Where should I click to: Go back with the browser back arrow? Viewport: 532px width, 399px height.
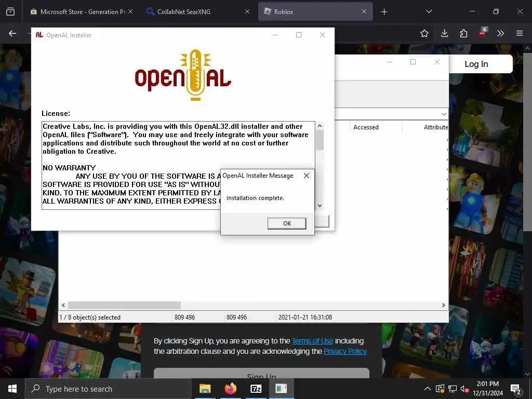[12, 33]
